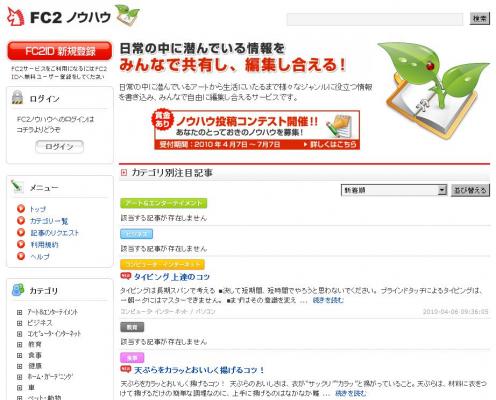
Task: Click the people icon beside カテゴリ heading
Action: pos(18,290)
